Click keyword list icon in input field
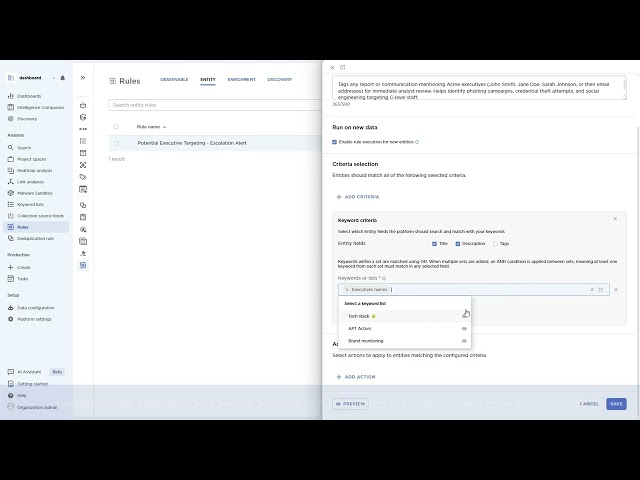The image size is (640, 480). 601,290
